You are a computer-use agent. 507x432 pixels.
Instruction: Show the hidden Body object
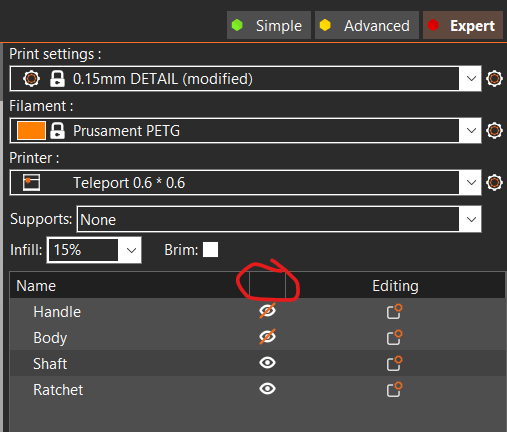click(267, 337)
